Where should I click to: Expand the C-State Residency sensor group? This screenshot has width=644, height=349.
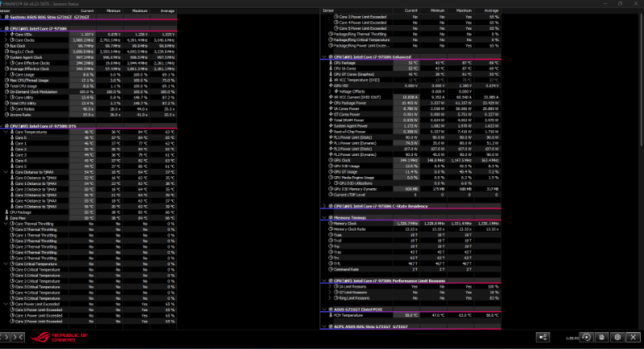point(324,207)
